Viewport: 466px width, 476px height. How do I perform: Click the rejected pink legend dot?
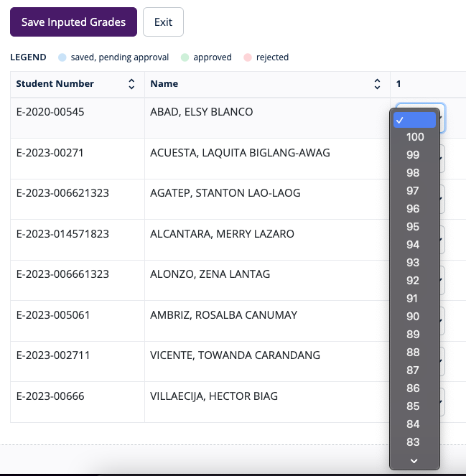coord(247,57)
